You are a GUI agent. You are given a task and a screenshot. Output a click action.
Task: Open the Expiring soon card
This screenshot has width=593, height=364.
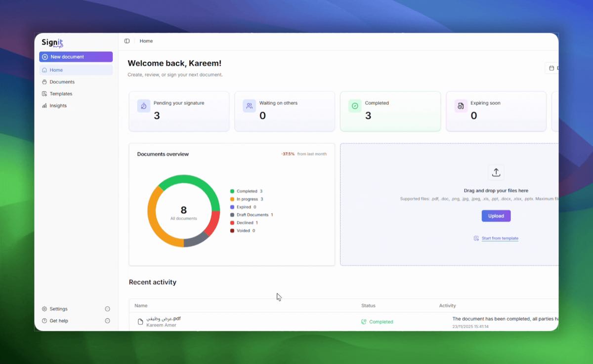(x=496, y=112)
